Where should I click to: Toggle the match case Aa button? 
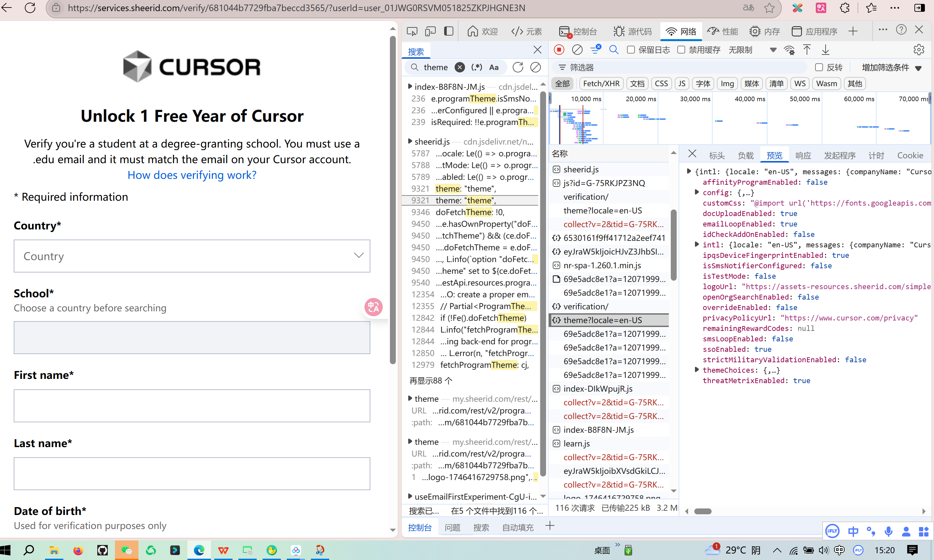coord(494,67)
